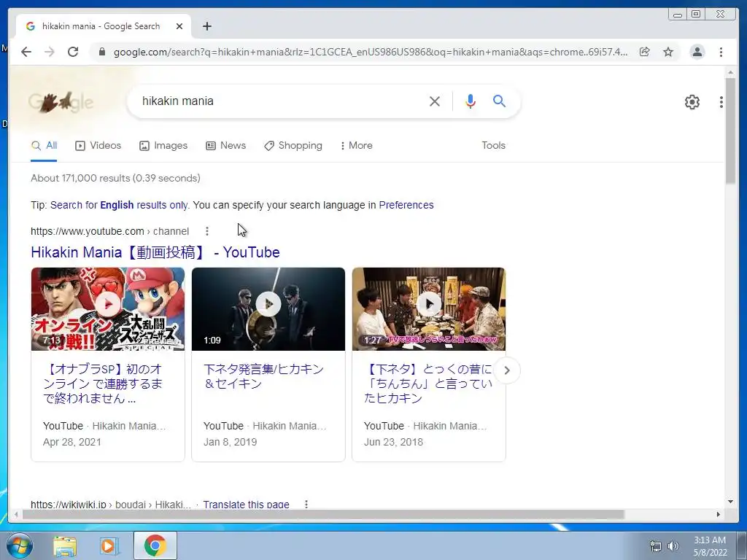Image resolution: width=747 pixels, height=560 pixels.
Task: Click horizontal scroll left arrow
Action: tap(16, 514)
